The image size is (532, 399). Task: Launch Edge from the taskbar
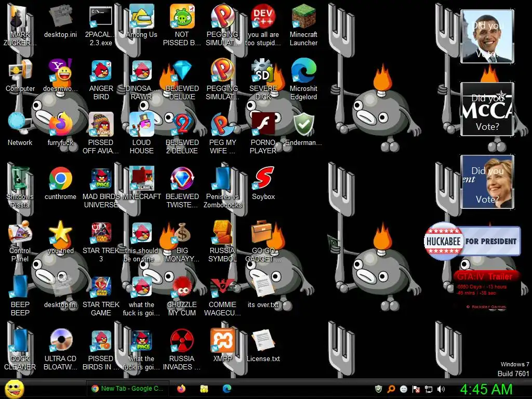227,389
